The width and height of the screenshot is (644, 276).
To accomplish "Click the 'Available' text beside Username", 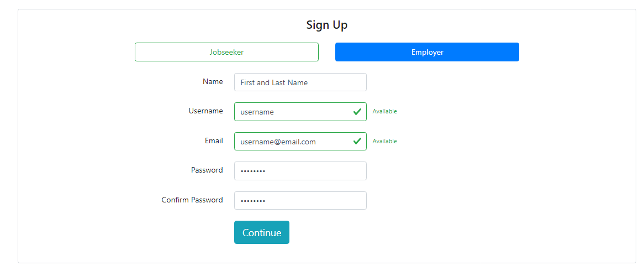I will 384,111.
